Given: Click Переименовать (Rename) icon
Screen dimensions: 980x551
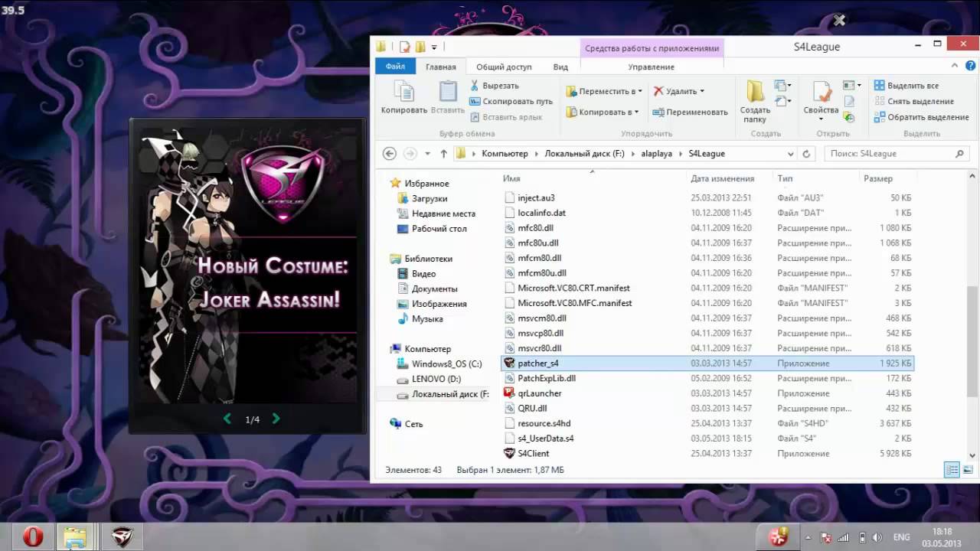Looking at the screenshot, I should coord(658,112).
